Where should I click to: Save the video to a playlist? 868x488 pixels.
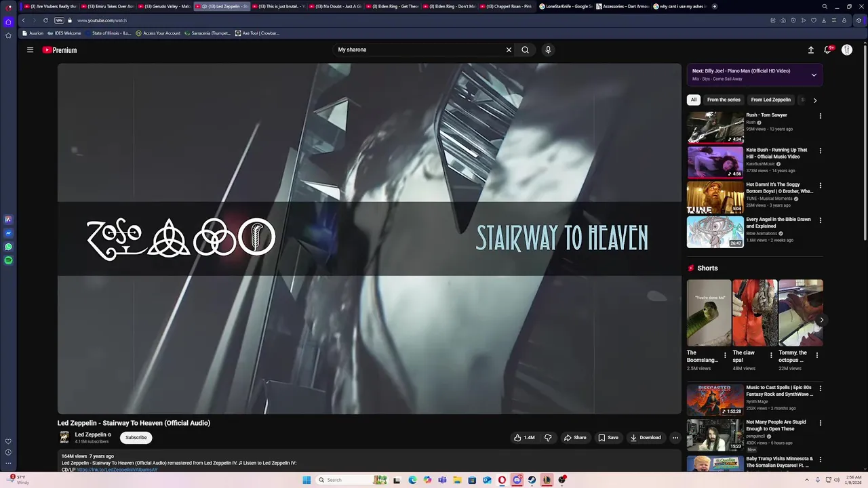tap(608, 437)
